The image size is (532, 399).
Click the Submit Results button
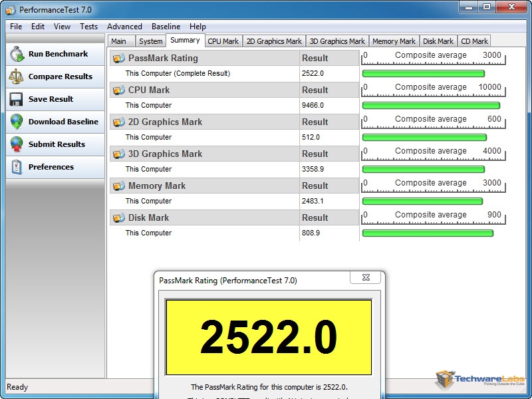[55, 144]
